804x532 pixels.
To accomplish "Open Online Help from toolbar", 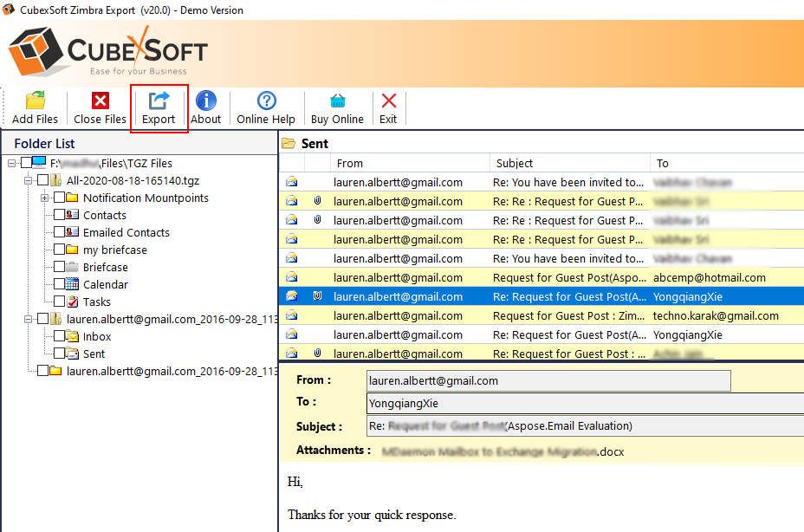I will (266, 101).
